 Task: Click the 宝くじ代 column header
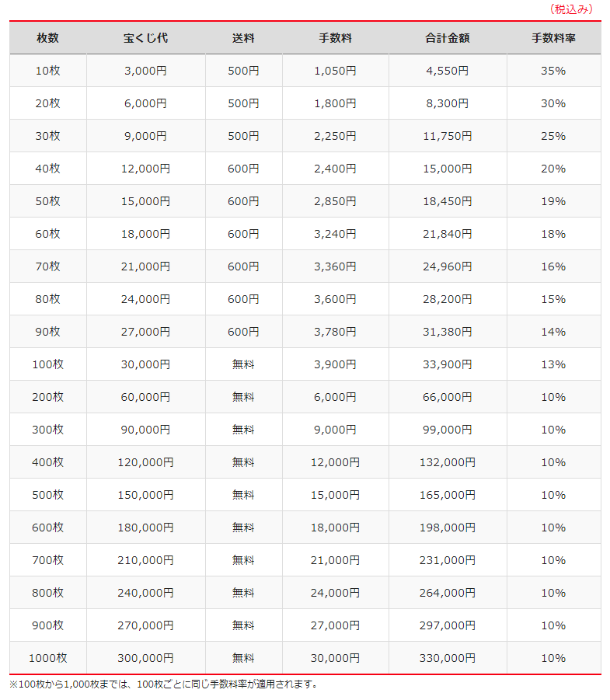point(145,38)
